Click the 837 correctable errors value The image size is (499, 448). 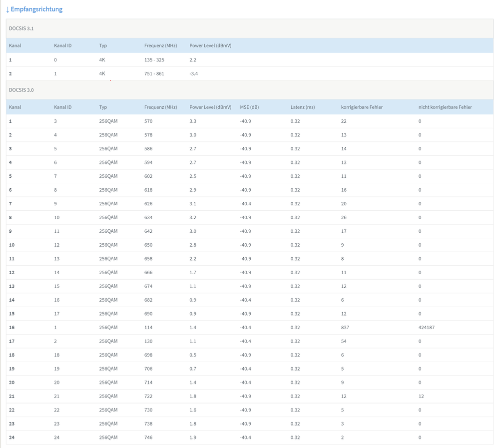(346, 328)
